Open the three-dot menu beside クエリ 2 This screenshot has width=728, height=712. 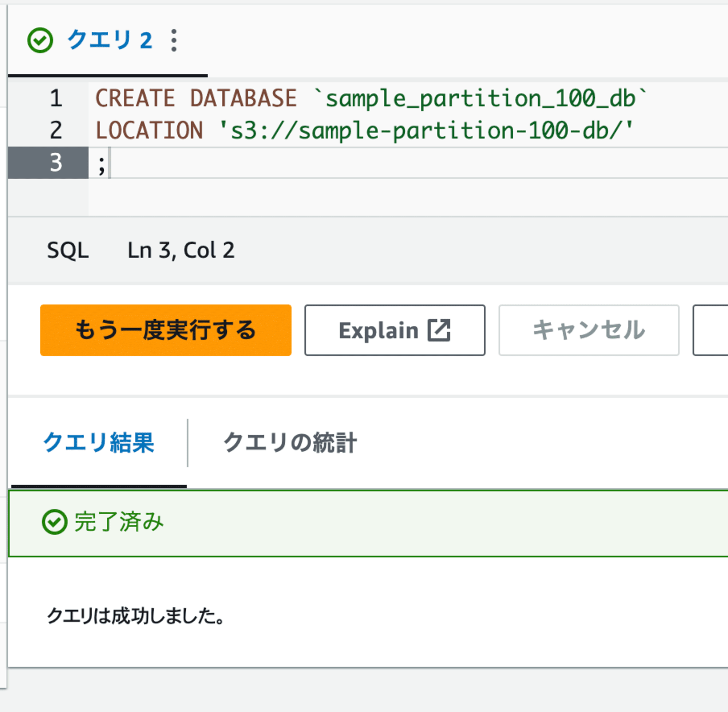pyautogui.click(x=174, y=40)
